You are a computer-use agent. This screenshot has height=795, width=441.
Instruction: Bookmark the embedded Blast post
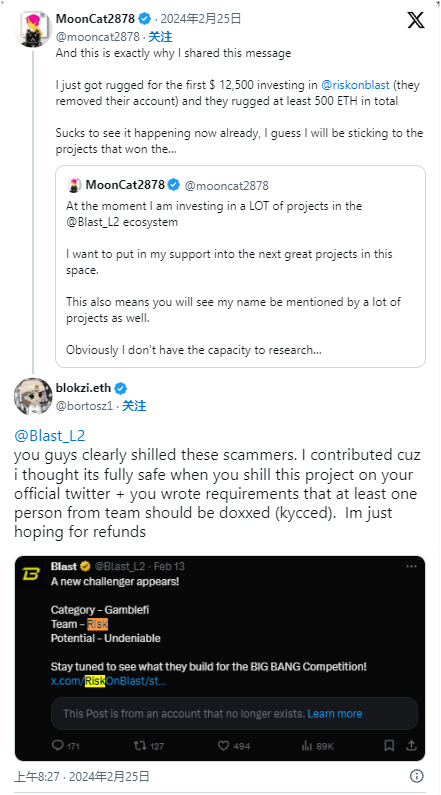pos(389,745)
